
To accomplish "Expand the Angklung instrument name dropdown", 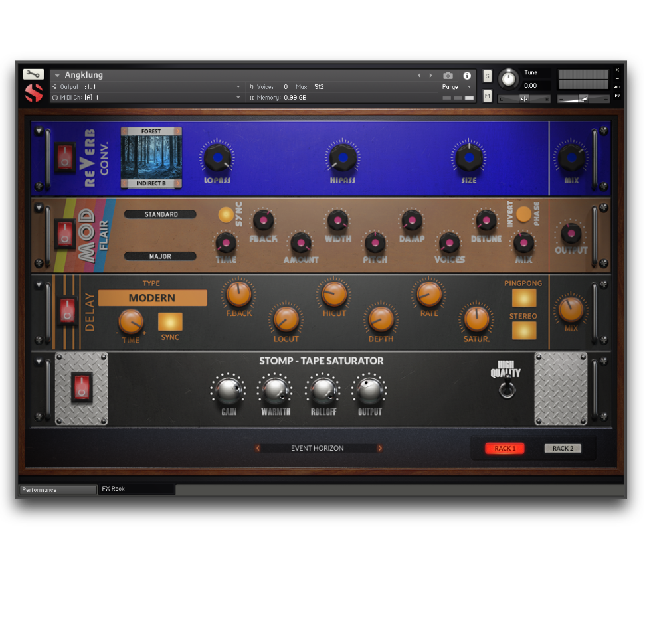I will click(x=57, y=76).
